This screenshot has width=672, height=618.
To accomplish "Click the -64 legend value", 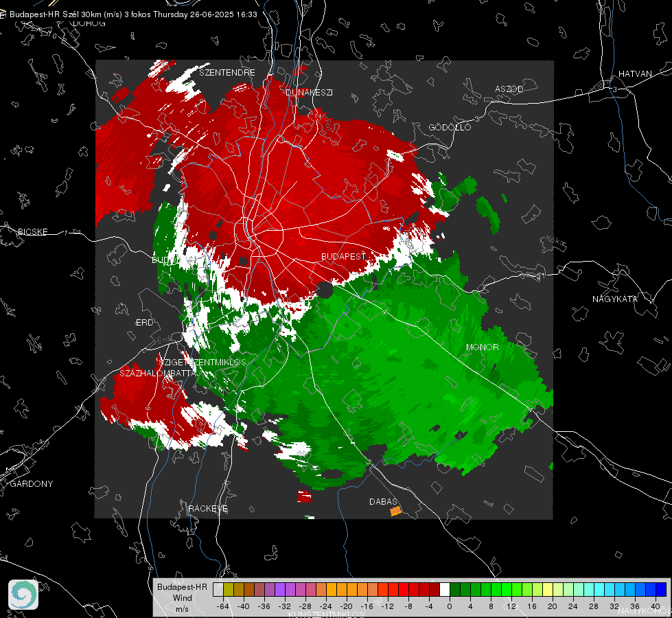I will point(222,606).
